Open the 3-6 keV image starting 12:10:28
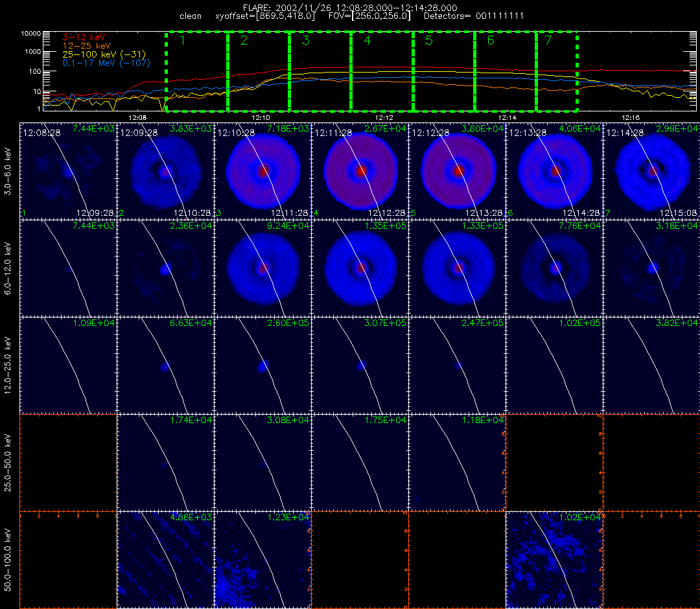Image resolution: width=700 pixels, height=609 pixels. click(x=263, y=171)
